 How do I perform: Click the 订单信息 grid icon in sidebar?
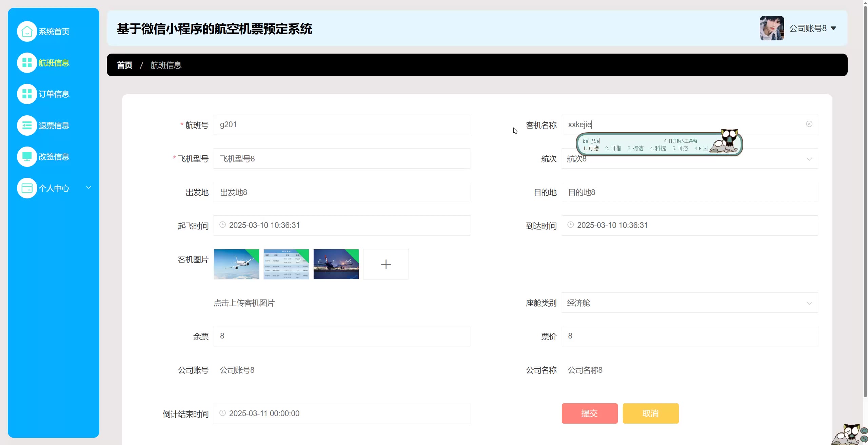[27, 94]
